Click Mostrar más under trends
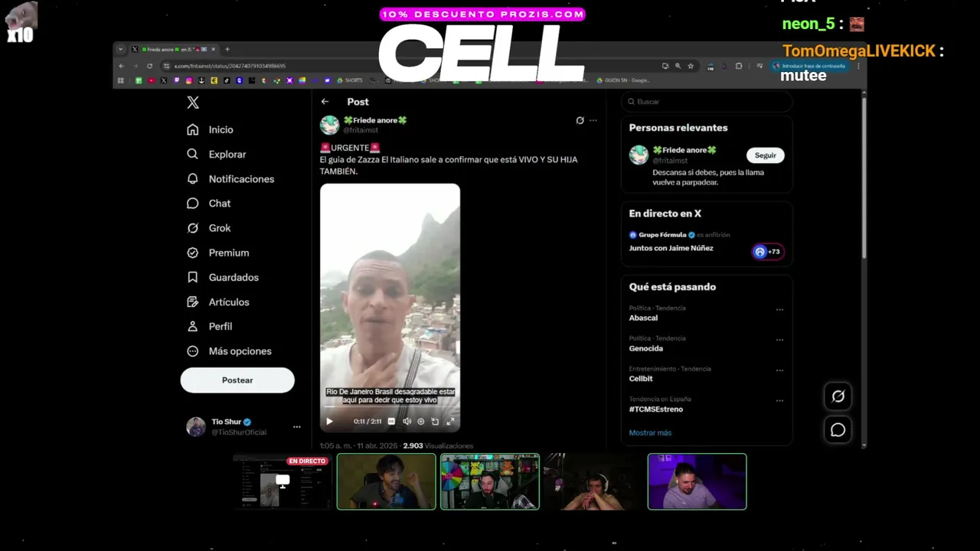Viewport: 980px width, 551px height. [x=650, y=432]
